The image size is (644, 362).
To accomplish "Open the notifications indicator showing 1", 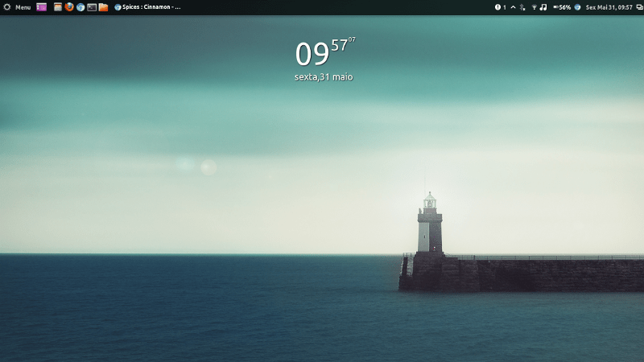I will point(500,7).
